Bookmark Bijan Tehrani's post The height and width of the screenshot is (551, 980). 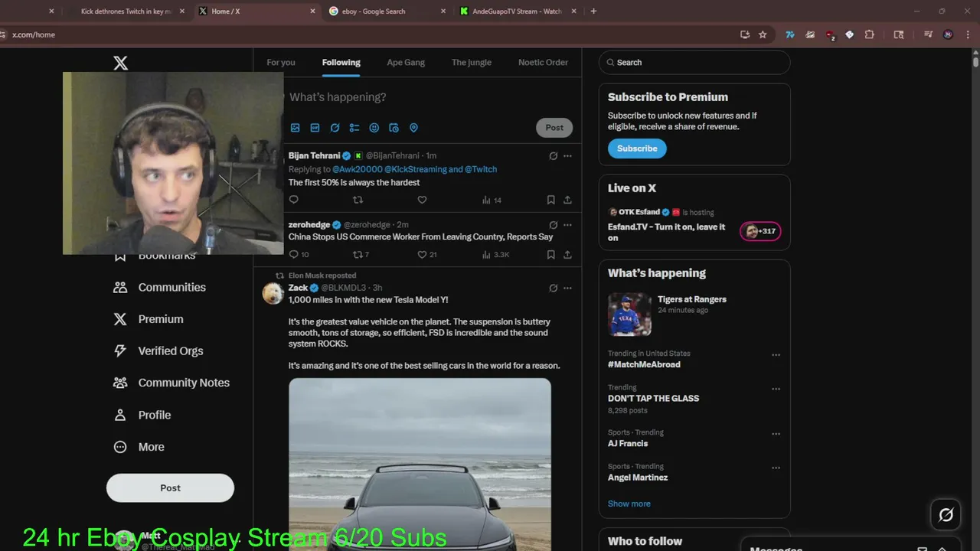click(550, 200)
